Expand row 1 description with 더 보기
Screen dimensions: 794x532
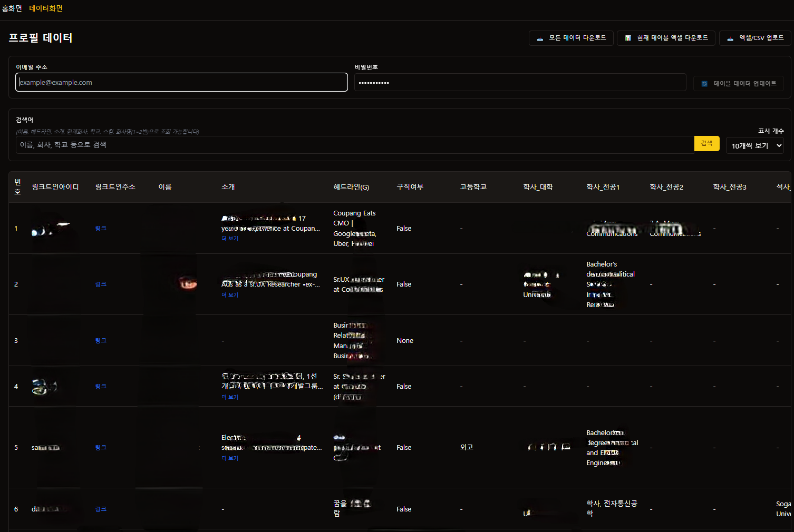pos(230,239)
